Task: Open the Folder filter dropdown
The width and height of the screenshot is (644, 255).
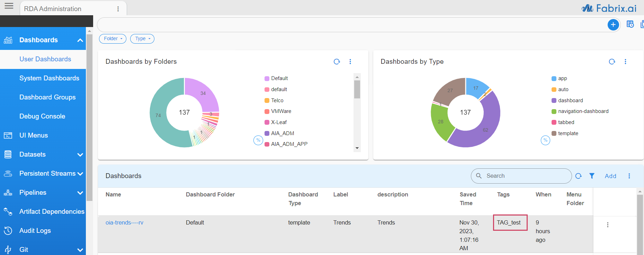Action: click(x=113, y=39)
